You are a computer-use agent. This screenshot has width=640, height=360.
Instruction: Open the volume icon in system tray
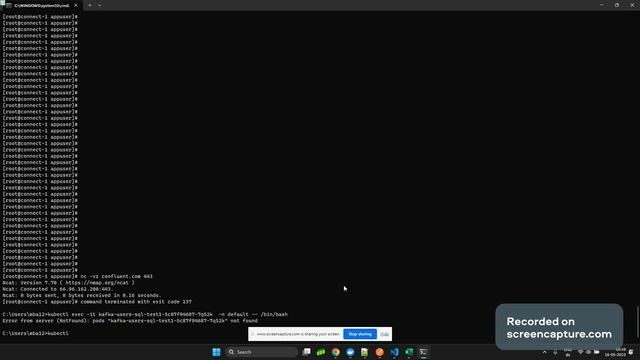coord(588,352)
